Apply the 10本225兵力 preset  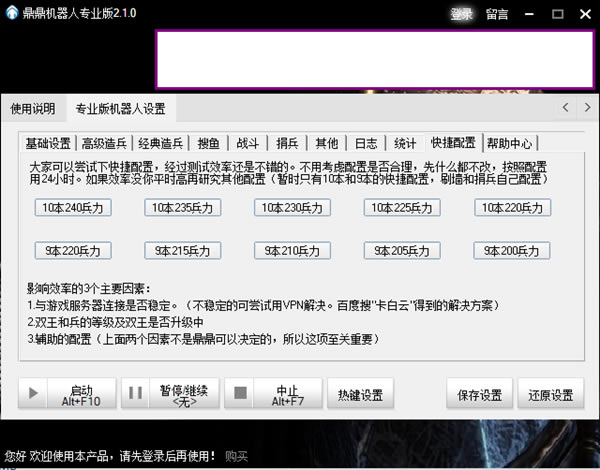[402, 207]
